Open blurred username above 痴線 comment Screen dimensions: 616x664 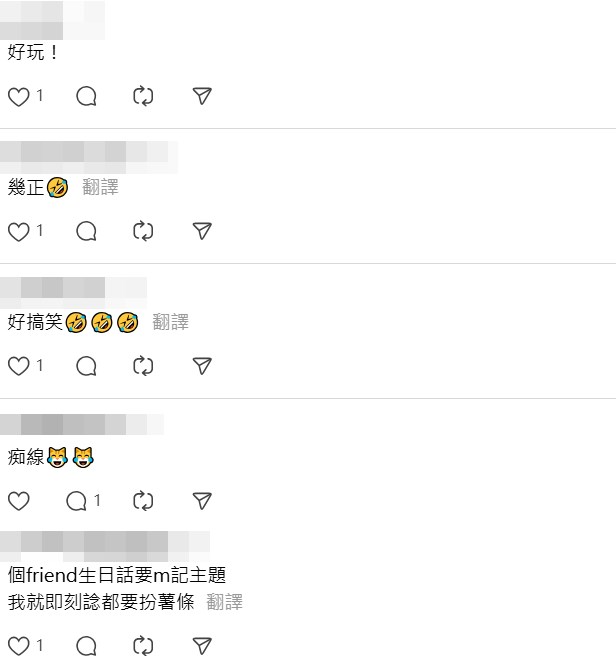pos(82,425)
